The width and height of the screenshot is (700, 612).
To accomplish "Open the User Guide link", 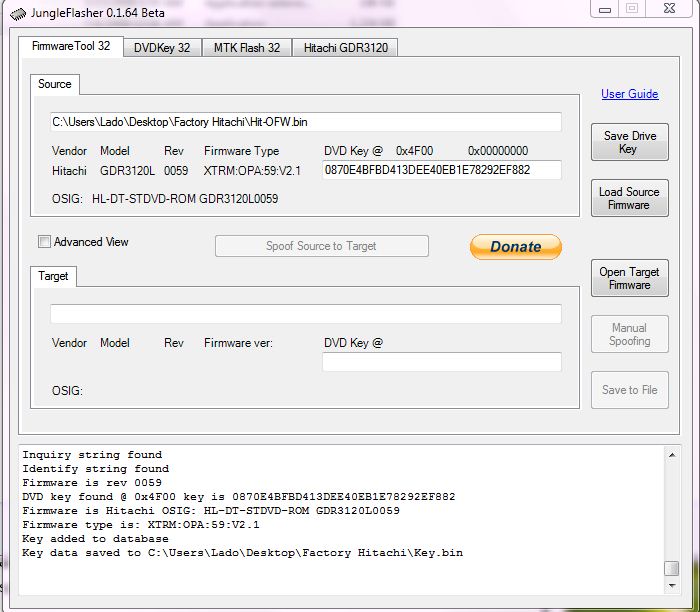I will [629, 94].
